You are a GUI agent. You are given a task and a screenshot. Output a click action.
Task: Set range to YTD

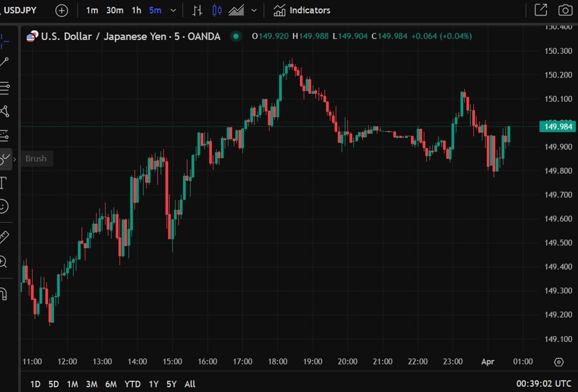[132, 384]
